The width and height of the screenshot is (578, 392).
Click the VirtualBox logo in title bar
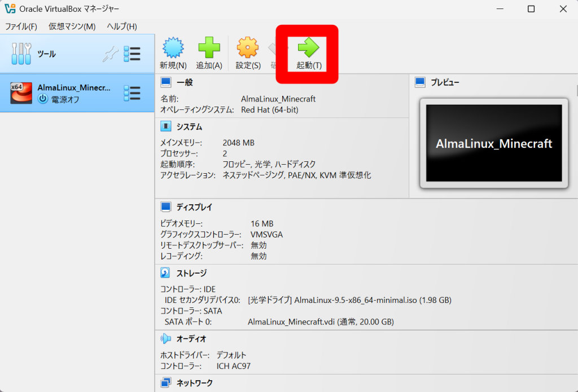pyautogui.click(x=10, y=8)
